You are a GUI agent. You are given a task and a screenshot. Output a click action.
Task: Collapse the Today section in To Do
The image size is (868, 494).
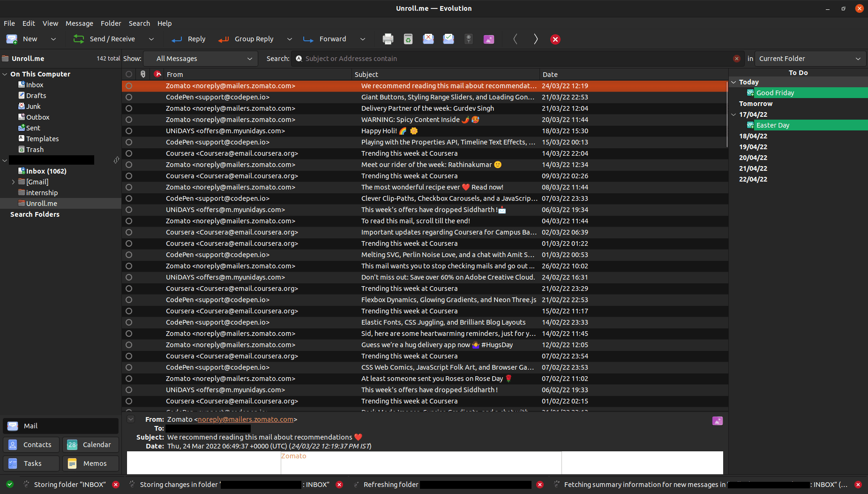click(733, 82)
